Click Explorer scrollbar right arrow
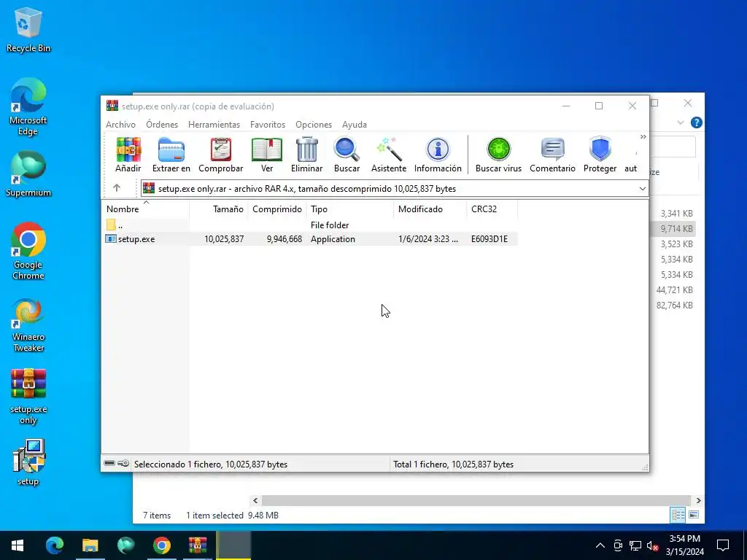This screenshot has height=560, width=747. pos(698,500)
